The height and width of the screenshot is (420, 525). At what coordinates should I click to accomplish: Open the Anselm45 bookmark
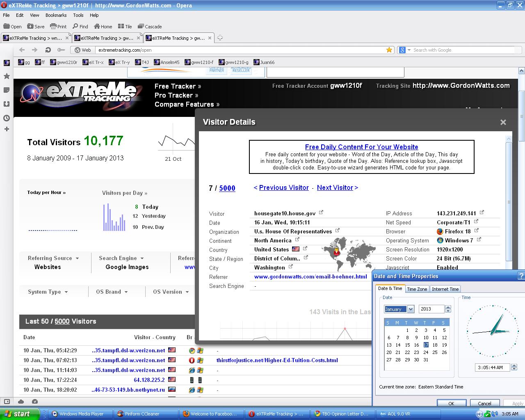point(167,62)
